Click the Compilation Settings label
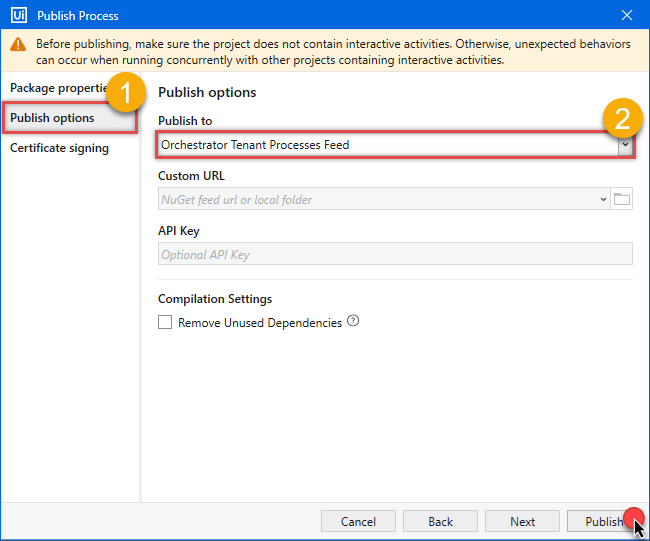 click(x=215, y=298)
